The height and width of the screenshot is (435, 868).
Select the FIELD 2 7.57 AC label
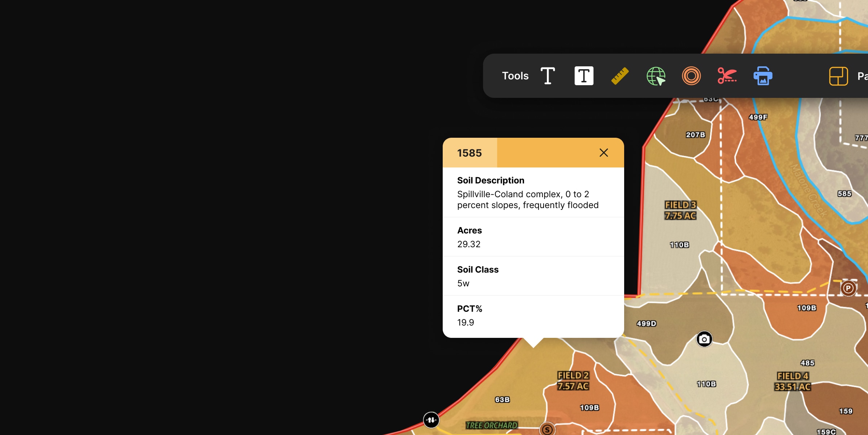coord(573,381)
